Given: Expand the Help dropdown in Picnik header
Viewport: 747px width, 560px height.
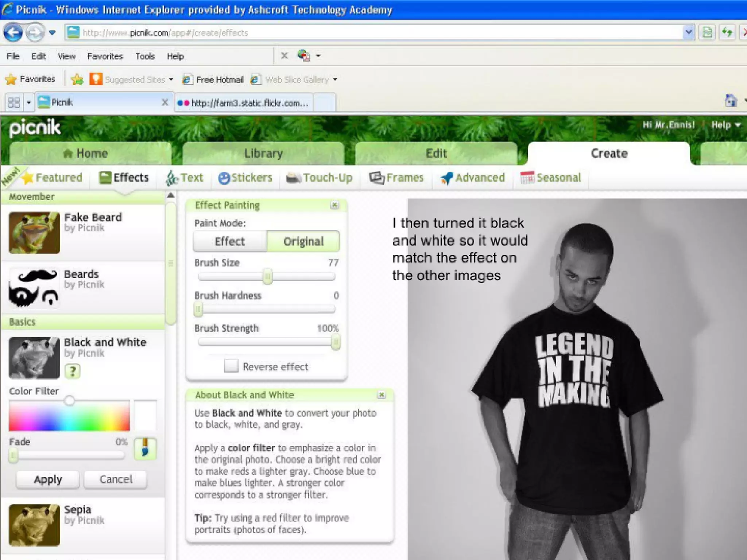Looking at the screenshot, I should pos(726,125).
